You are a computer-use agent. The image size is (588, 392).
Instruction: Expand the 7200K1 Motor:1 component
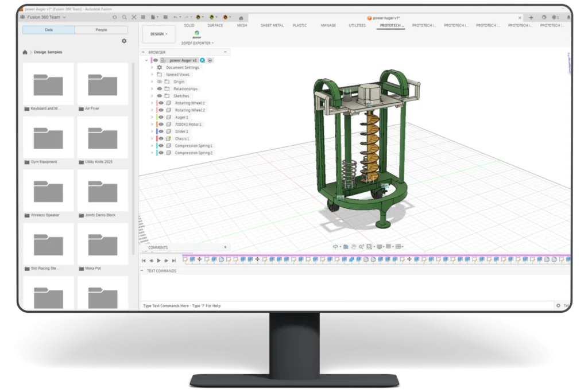[152, 124]
